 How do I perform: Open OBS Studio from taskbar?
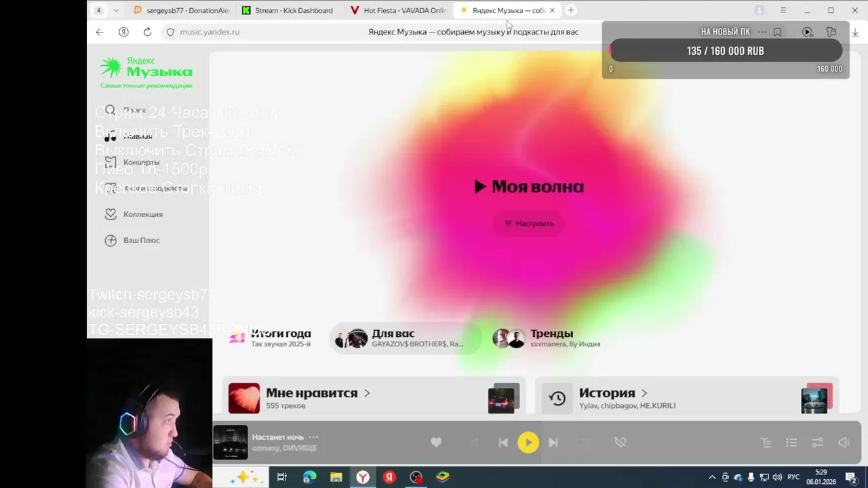(416, 477)
